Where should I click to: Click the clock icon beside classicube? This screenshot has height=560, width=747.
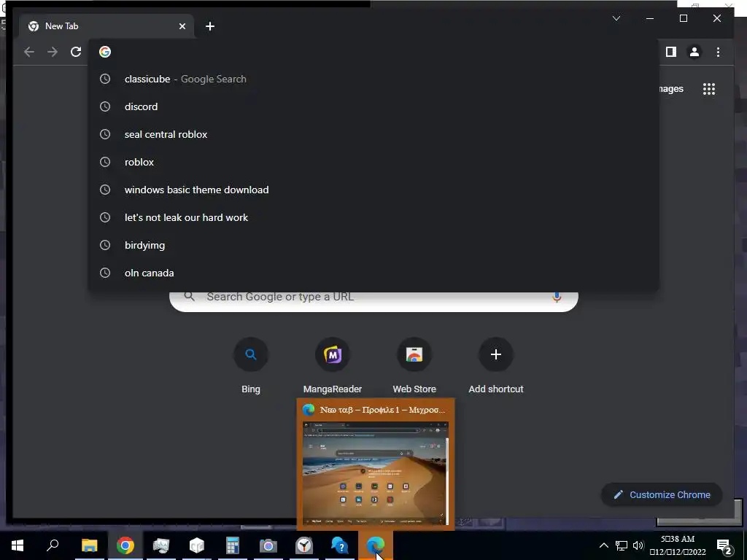coord(105,79)
